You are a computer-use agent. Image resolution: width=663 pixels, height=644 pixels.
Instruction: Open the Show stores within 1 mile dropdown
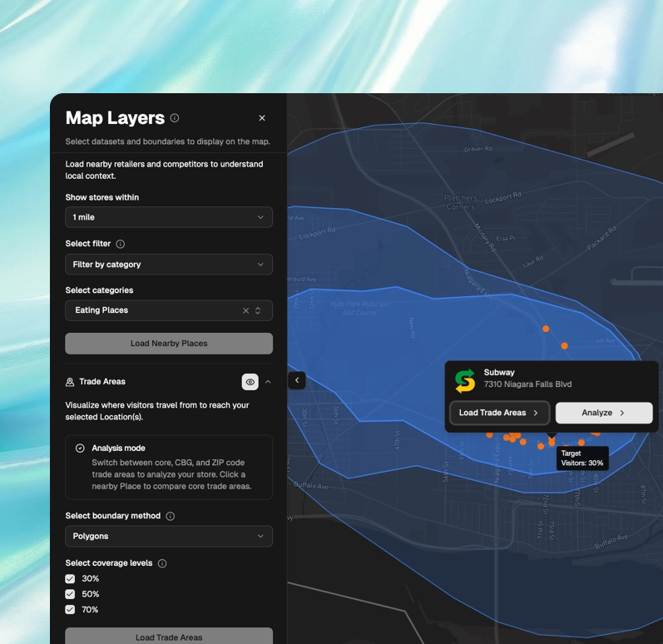point(169,217)
